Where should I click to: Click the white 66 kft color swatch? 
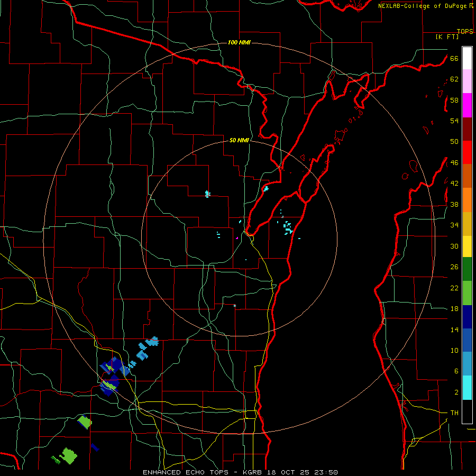coord(467,58)
